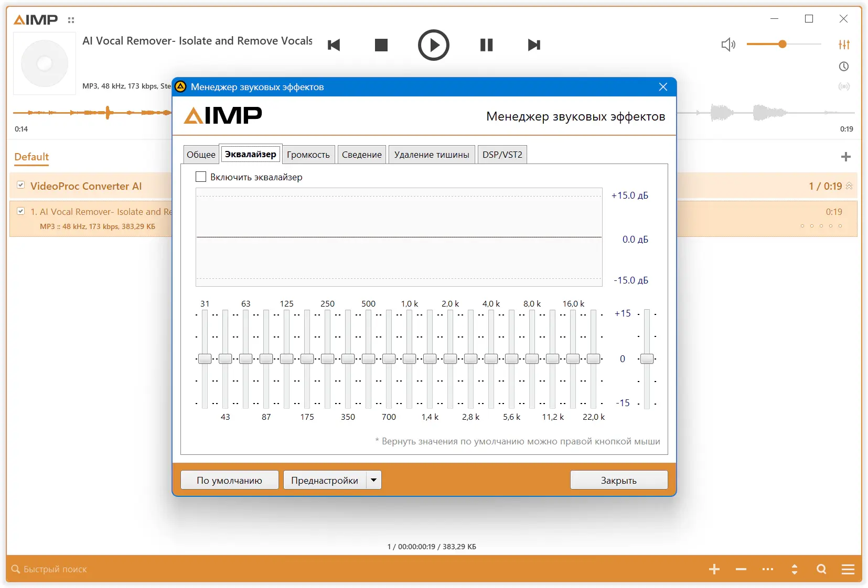Stop playback with the square icon
Image resolution: width=868 pixels, height=588 pixels.
[381, 45]
